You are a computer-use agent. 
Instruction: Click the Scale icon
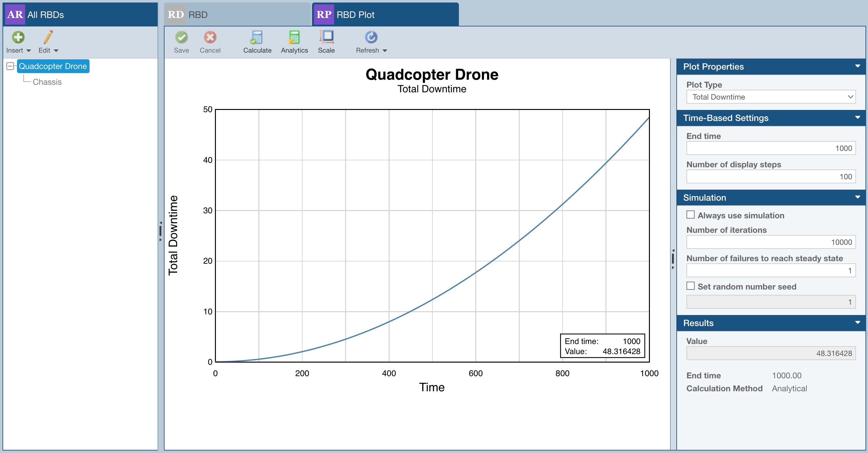tap(326, 37)
